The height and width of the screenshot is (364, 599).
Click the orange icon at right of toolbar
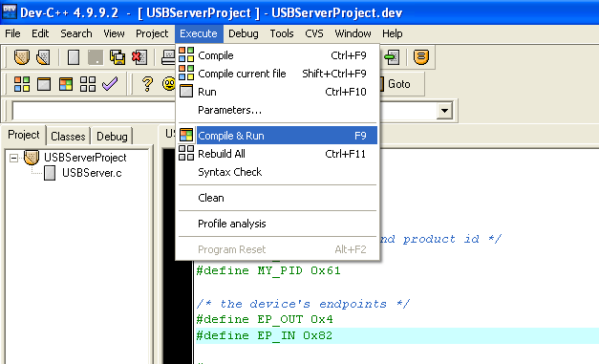point(421,57)
